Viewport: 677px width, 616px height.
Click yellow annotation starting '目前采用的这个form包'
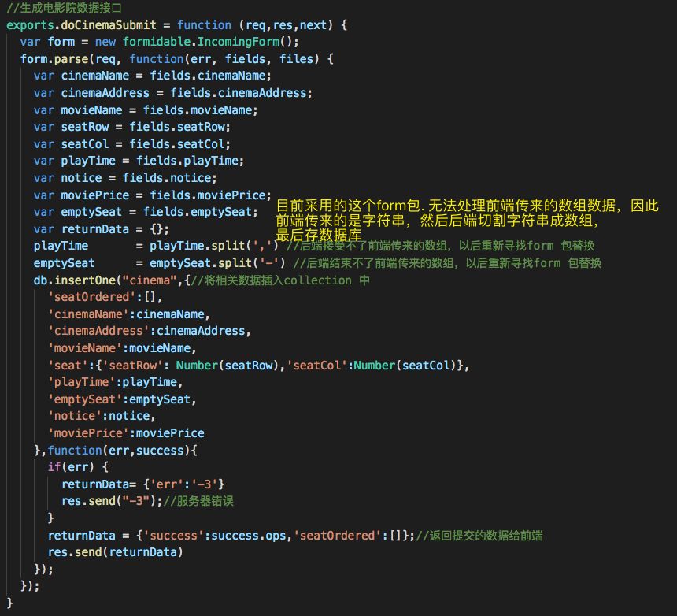[467, 206]
